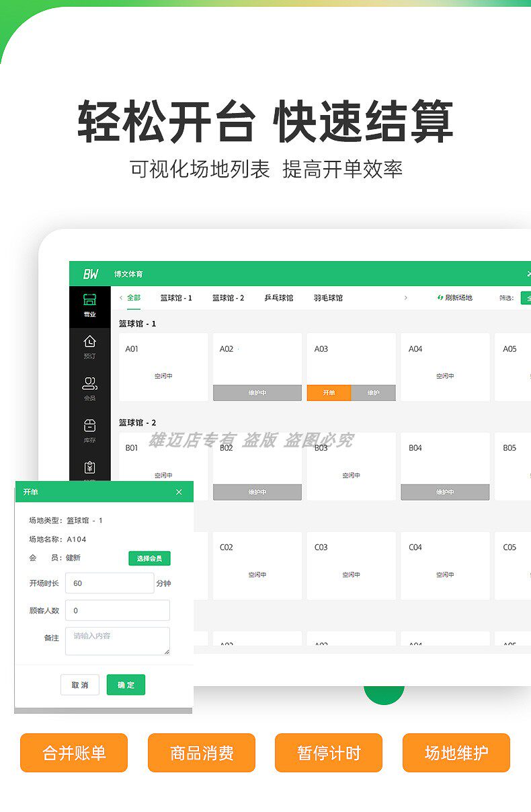Screen dimensions: 531x812
Task: Click 确定 to confirm the order
Action: (x=126, y=685)
